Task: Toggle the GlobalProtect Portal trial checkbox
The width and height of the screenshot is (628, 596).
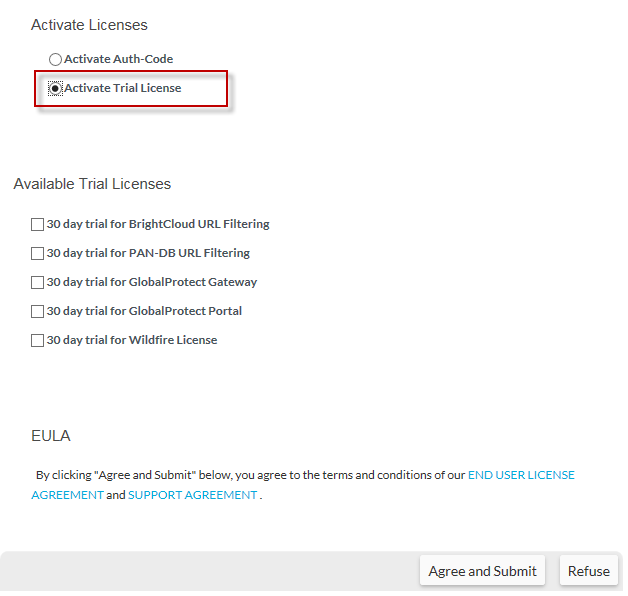Action: 38,311
